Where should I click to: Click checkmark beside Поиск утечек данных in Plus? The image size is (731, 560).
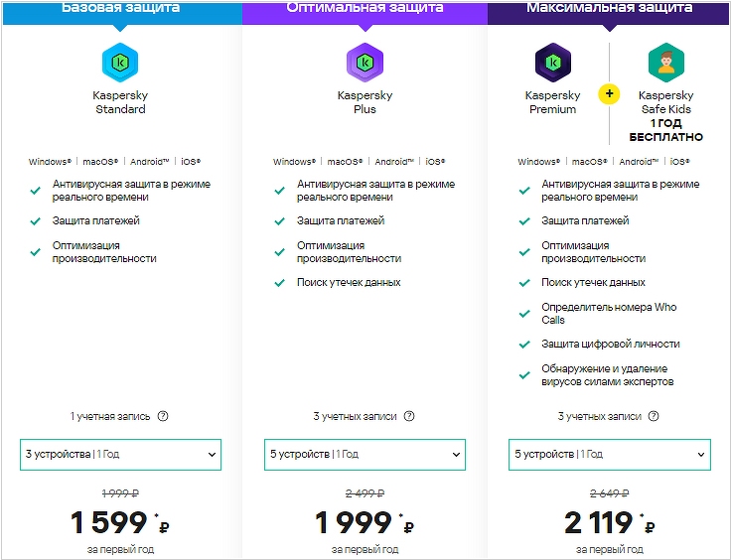pos(280,283)
